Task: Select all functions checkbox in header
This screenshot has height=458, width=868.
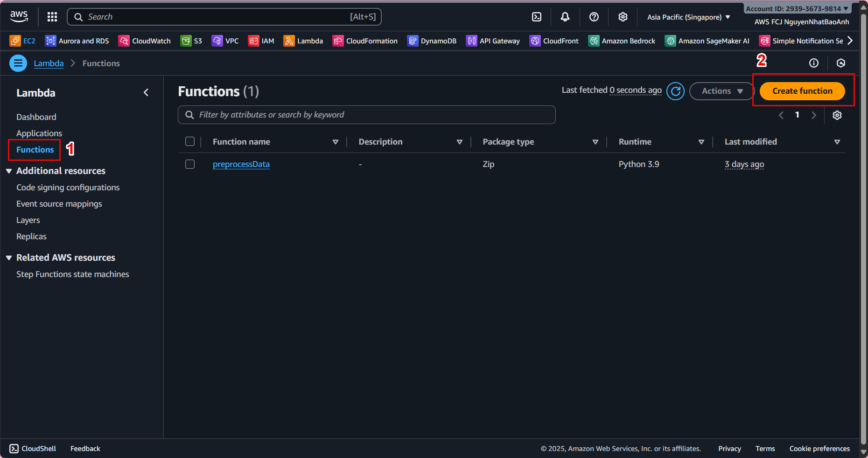Action: (190, 141)
